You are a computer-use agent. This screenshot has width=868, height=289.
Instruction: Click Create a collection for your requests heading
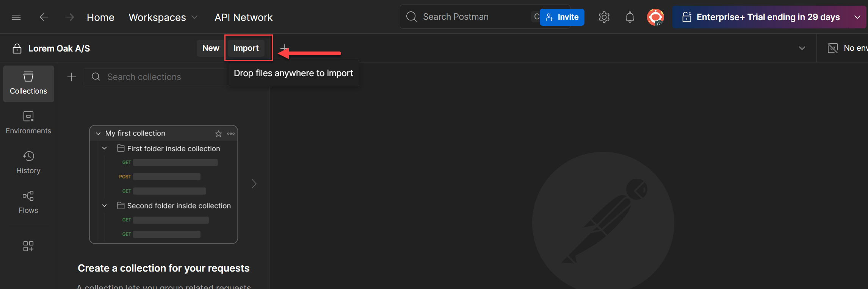pos(164,268)
